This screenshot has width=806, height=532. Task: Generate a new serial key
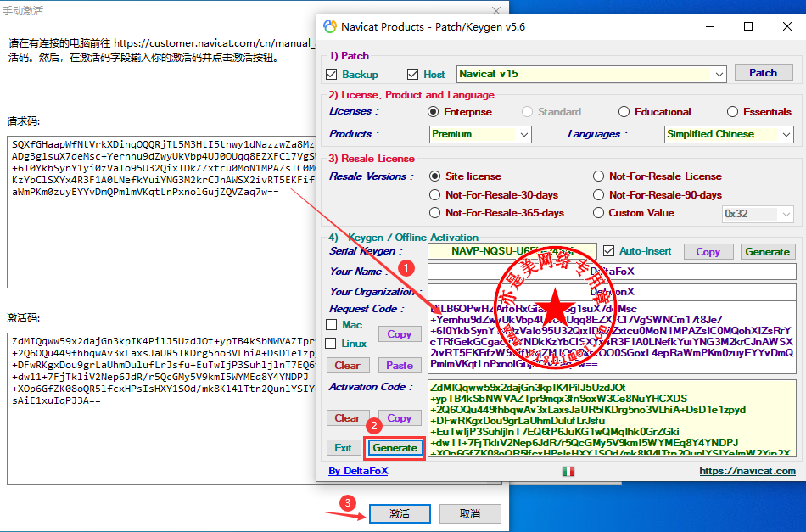coord(768,252)
